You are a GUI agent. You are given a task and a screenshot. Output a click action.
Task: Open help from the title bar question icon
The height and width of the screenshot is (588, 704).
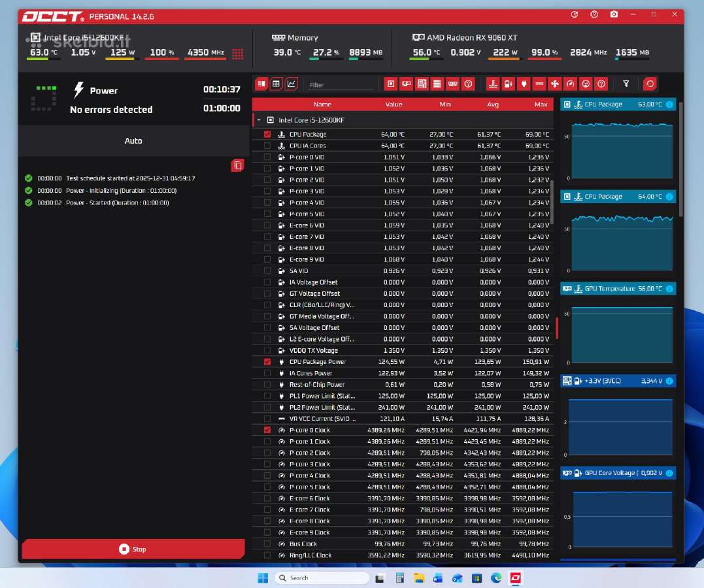tap(594, 14)
